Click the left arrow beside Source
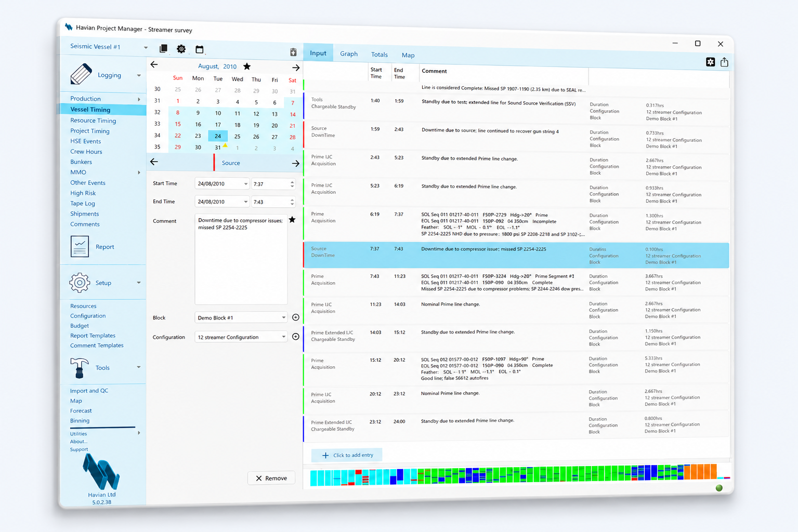 [154, 162]
